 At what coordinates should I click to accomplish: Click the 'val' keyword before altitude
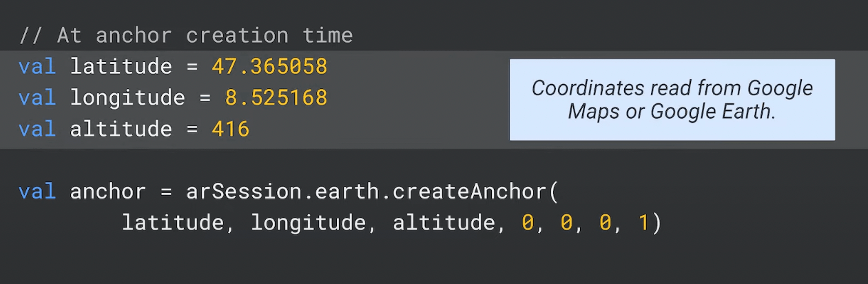(x=37, y=129)
